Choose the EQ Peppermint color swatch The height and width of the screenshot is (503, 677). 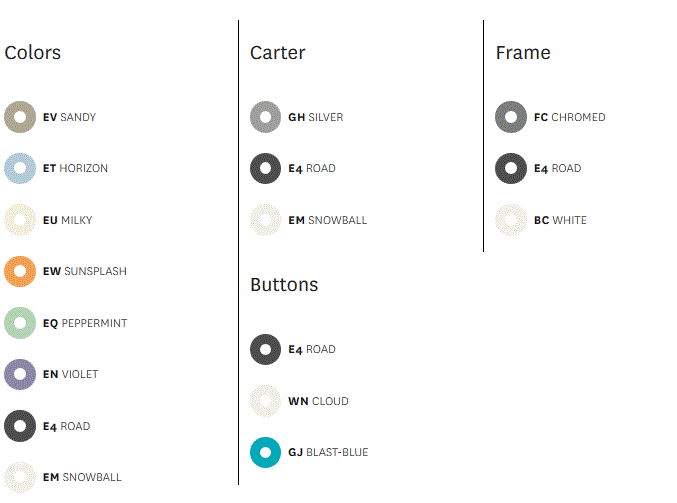[x=20, y=323]
